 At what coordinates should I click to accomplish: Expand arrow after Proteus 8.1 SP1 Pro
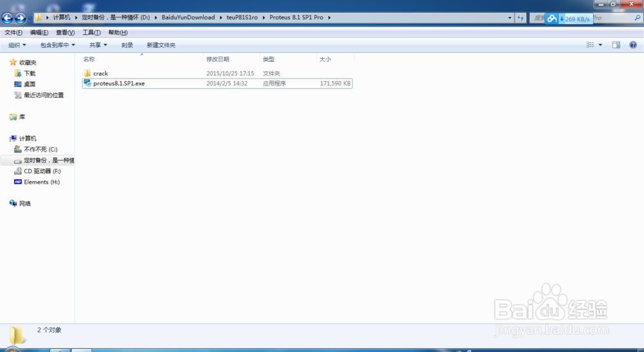tap(329, 17)
